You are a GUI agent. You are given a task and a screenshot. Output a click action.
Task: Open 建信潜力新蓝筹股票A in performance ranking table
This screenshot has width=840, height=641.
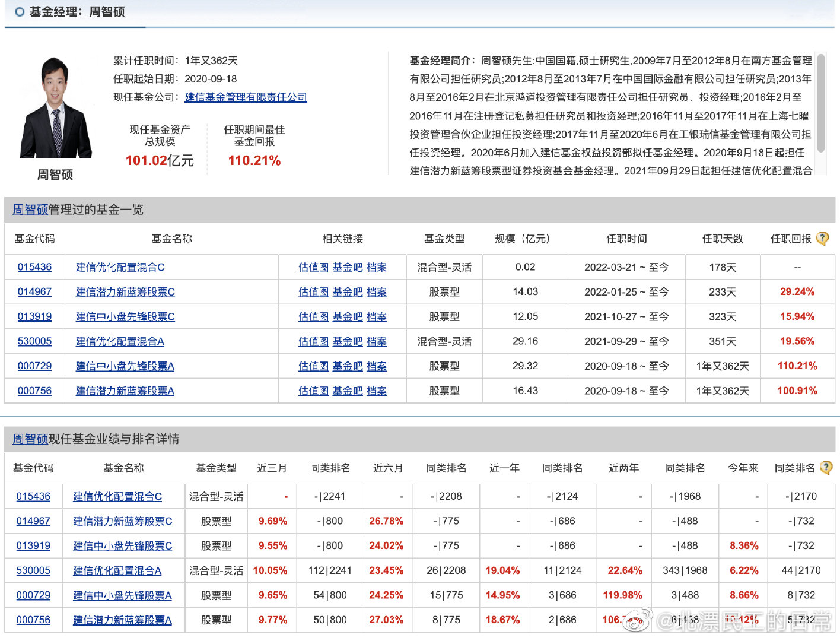click(x=122, y=620)
